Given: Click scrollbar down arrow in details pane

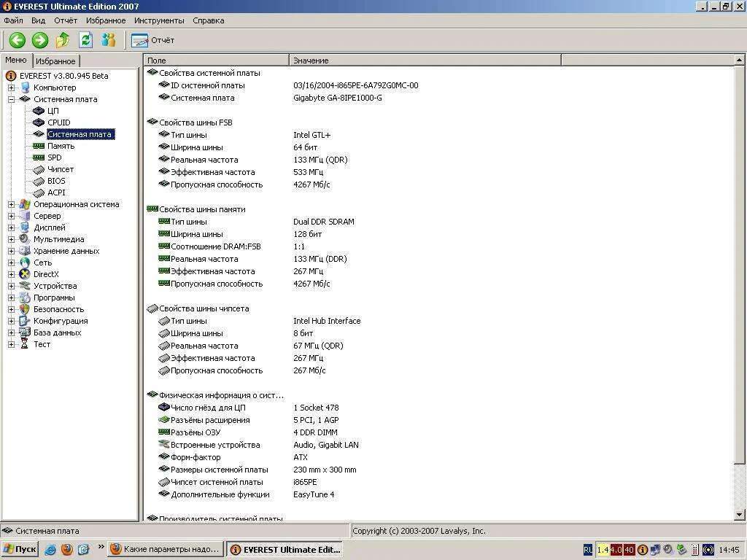Looking at the screenshot, I should pyautogui.click(x=740, y=515).
